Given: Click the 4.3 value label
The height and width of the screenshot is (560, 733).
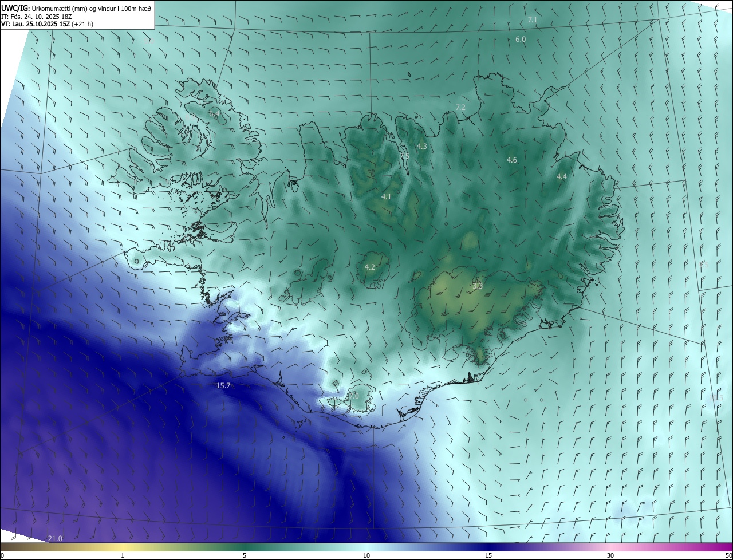Looking at the screenshot, I should pos(422,147).
